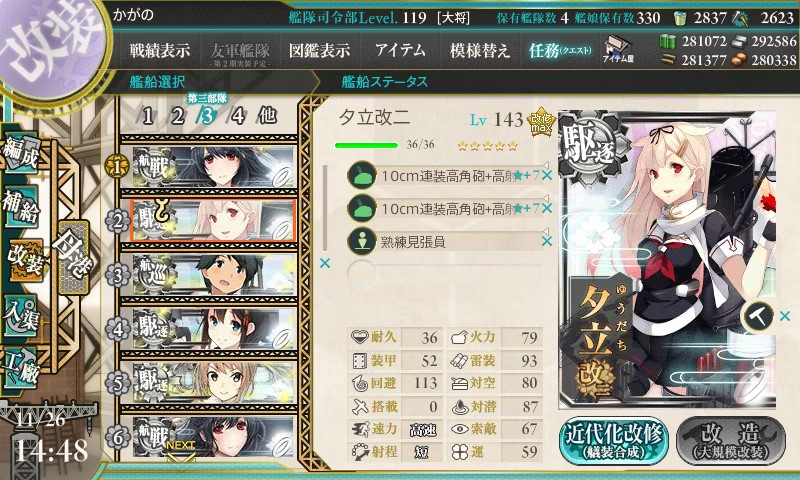Remove all equipment with left X mark
This screenshot has width=800, height=480.
pos(324,263)
